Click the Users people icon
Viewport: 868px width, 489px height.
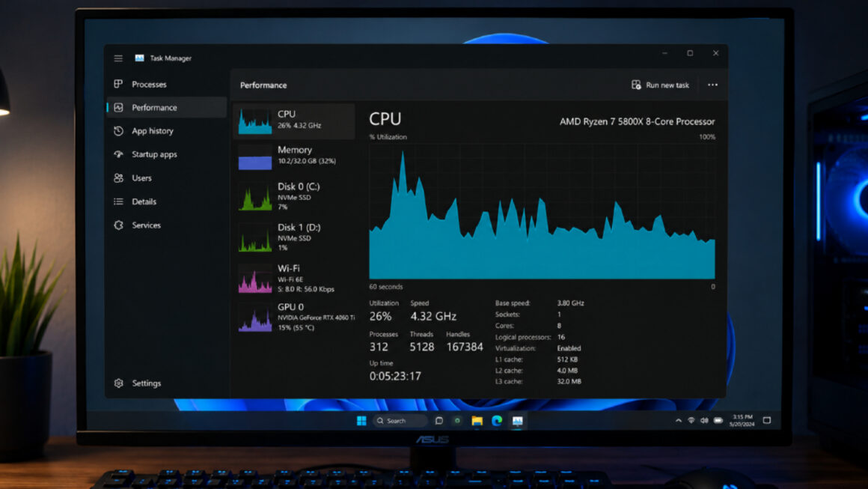(x=118, y=177)
